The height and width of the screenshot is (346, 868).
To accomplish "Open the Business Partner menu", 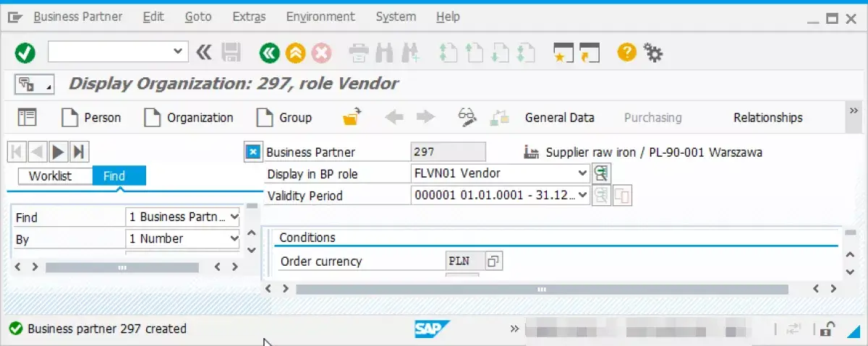I will [x=78, y=17].
